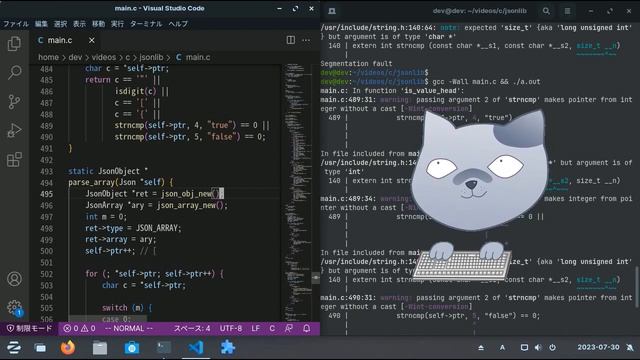Open the Files folder from taskbar
The image size is (640, 360).
tap(100, 348)
